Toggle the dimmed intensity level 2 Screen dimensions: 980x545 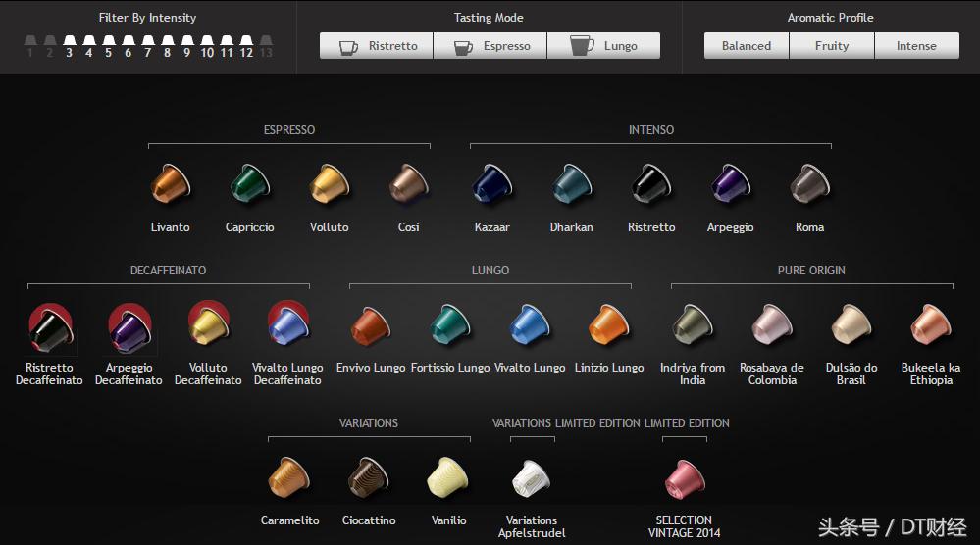[x=49, y=46]
